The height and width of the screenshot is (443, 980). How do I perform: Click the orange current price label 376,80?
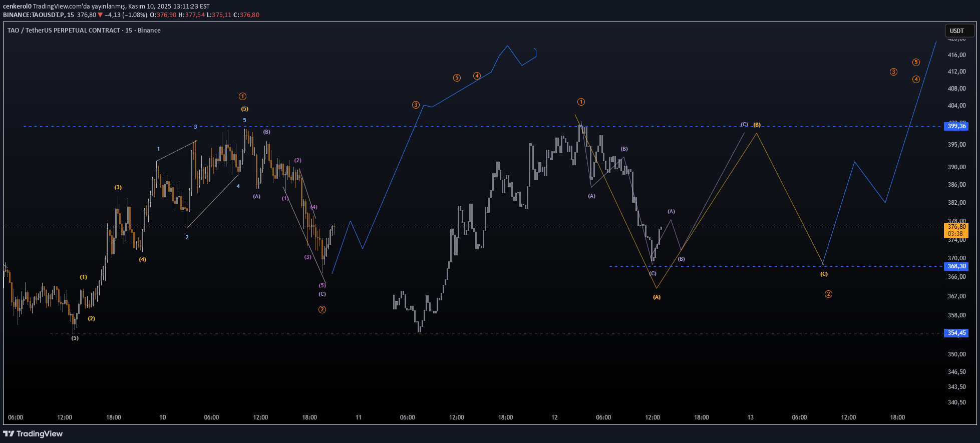tap(956, 230)
